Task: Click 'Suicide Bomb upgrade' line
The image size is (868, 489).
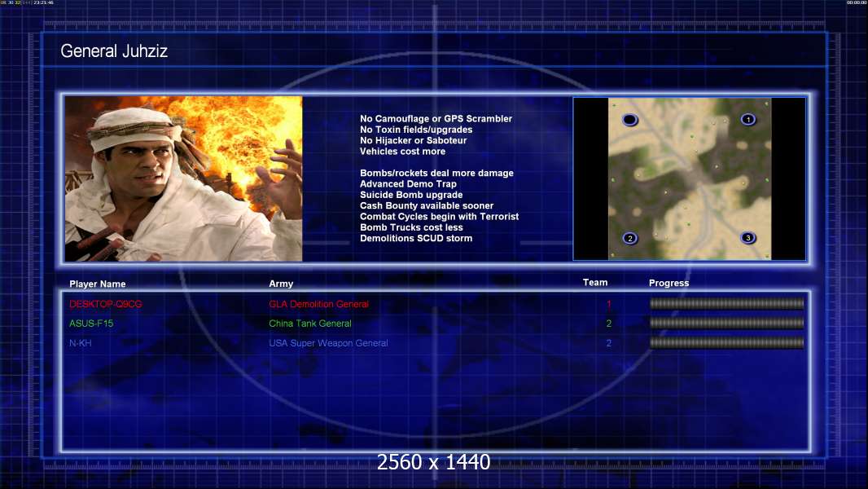Action: click(x=411, y=195)
